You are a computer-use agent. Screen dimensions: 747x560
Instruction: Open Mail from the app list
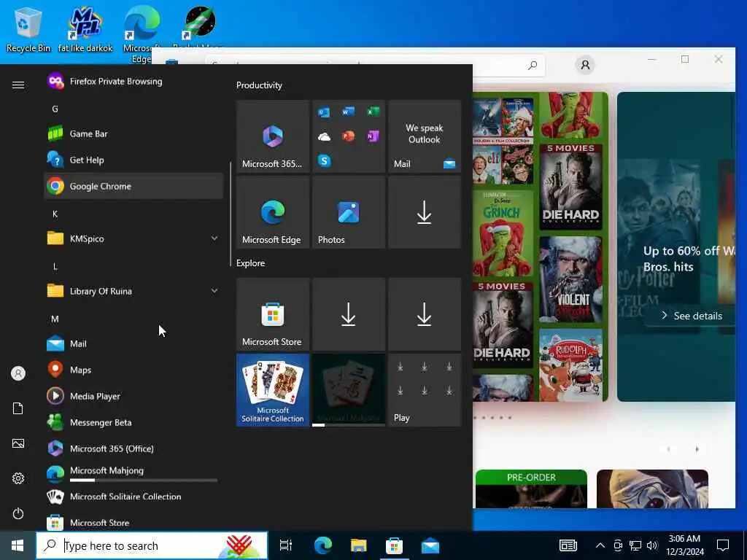click(x=133, y=343)
